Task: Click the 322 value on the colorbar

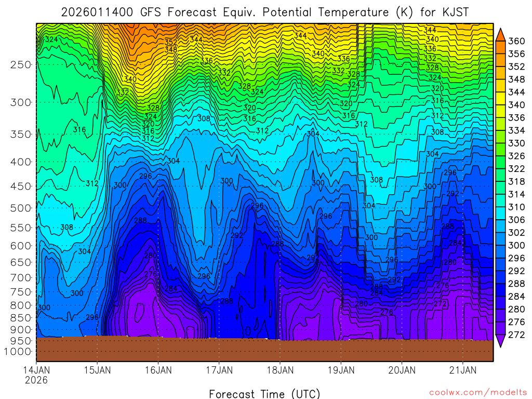Action: (x=516, y=169)
